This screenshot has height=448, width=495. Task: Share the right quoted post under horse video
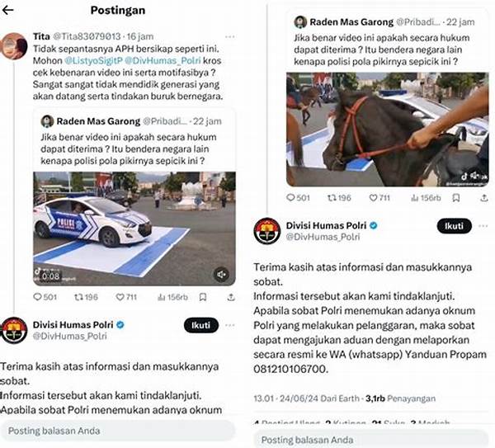[x=484, y=198]
